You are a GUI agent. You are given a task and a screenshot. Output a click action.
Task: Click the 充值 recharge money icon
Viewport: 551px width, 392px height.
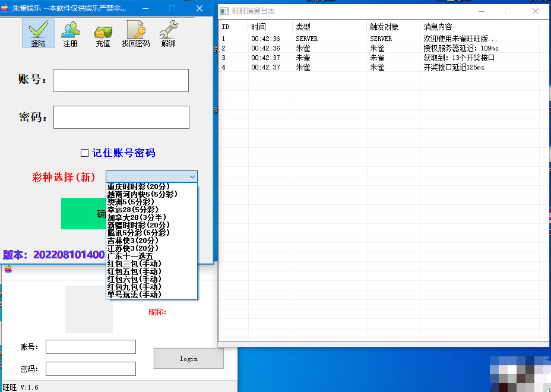click(103, 33)
